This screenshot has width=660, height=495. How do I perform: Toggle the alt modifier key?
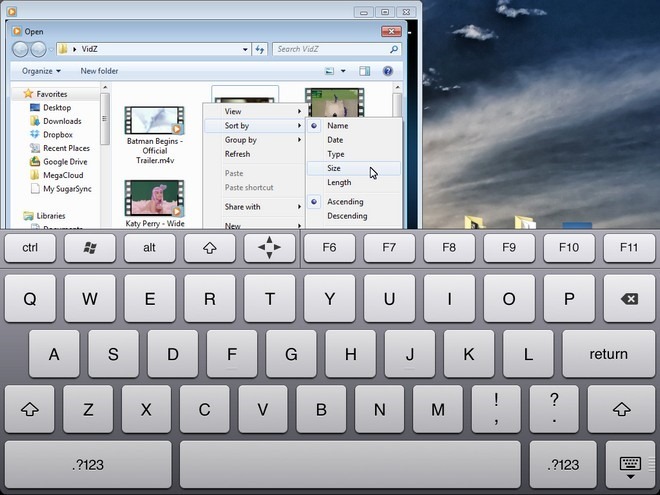coord(149,248)
